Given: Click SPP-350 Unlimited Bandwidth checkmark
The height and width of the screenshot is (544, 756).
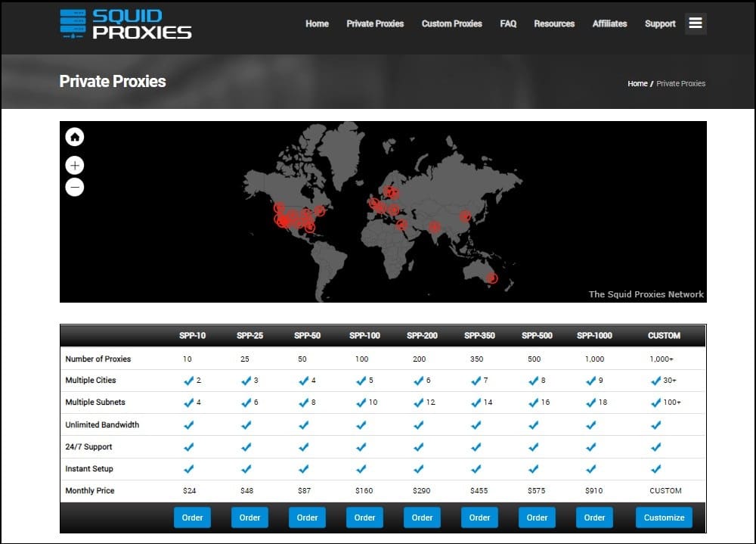Looking at the screenshot, I should pos(476,425).
